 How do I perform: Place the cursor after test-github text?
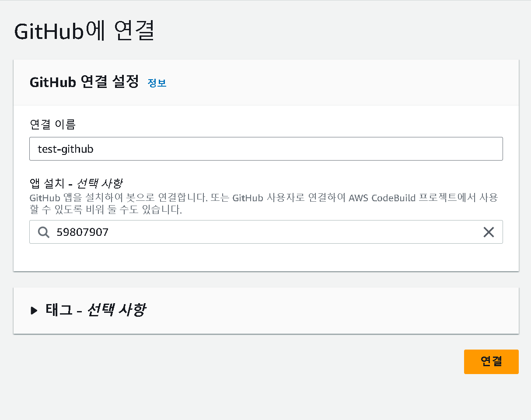tap(94, 149)
